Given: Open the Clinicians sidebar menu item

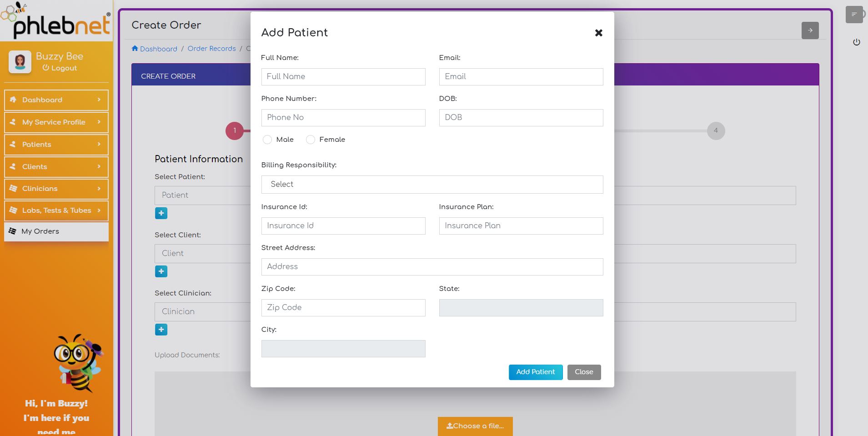Looking at the screenshot, I should coord(56,189).
